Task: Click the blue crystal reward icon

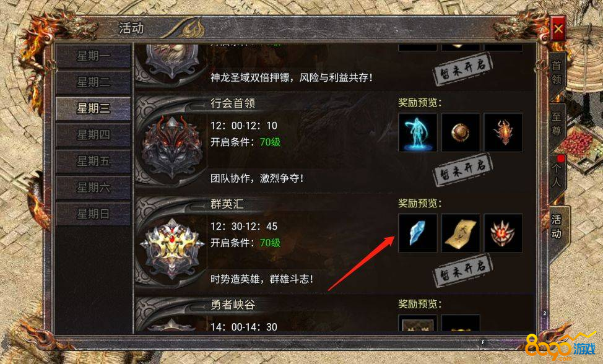Action: pos(418,233)
